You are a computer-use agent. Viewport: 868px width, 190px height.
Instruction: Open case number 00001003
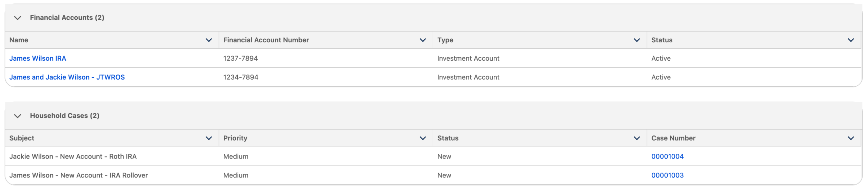click(667, 175)
